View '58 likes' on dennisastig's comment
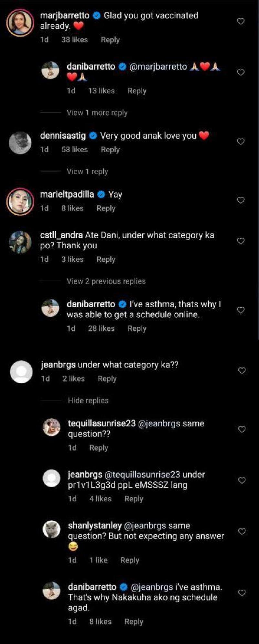259x644 pixels. point(74,150)
